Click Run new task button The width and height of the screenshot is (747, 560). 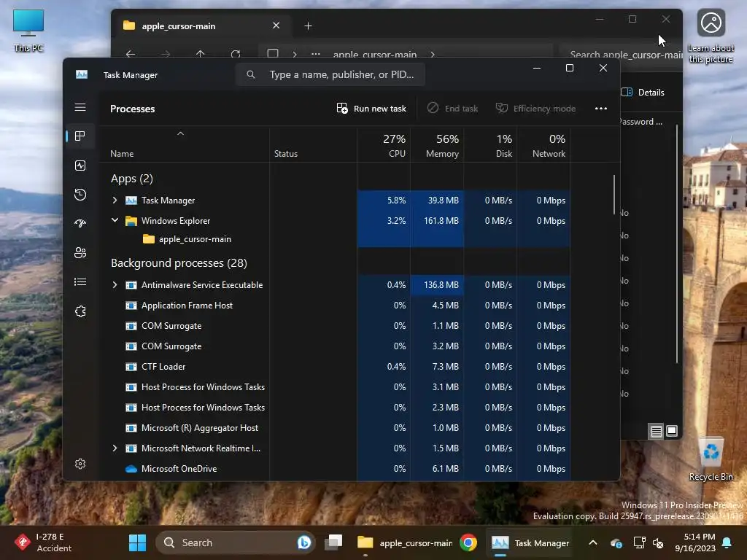(x=371, y=109)
